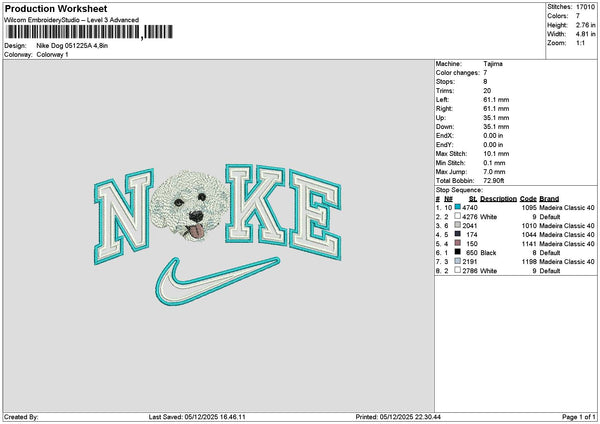
Task: Click the light blue swatch beside 2191
Action: [x=458, y=261]
